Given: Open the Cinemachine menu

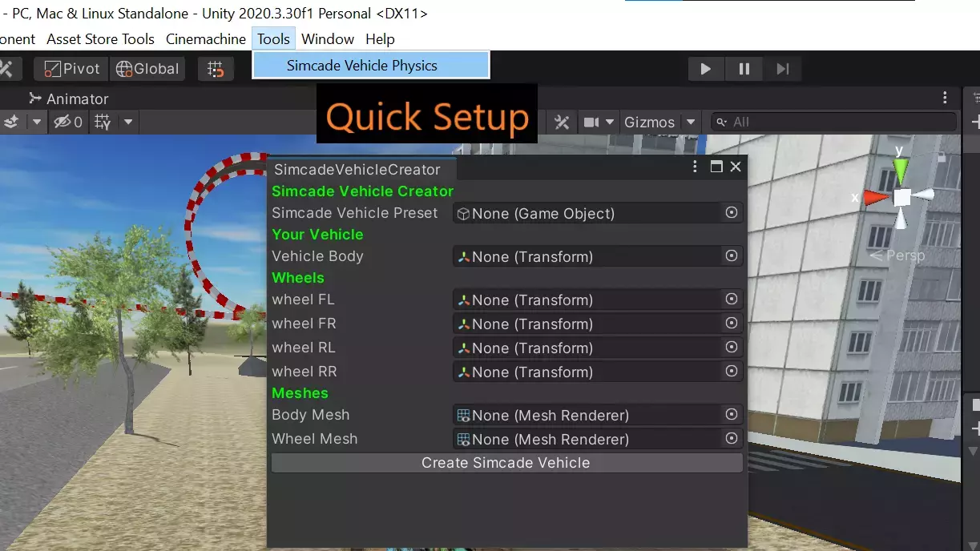Looking at the screenshot, I should [206, 38].
